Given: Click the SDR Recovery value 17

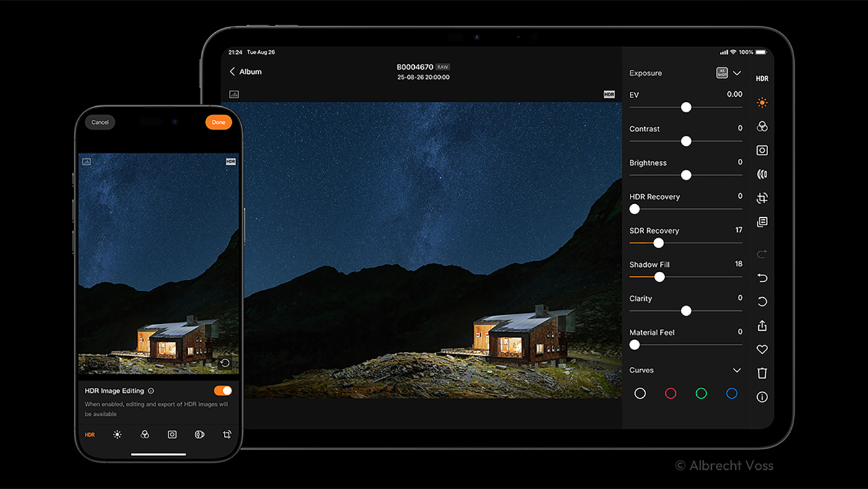Looking at the screenshot, I should 738,230.
